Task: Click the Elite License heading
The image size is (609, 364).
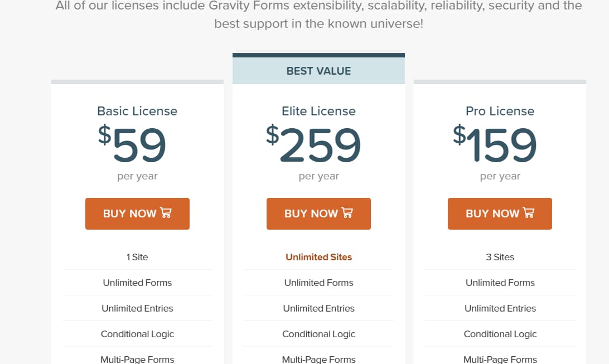Action: pyautogui.click(x=318, y=111)
